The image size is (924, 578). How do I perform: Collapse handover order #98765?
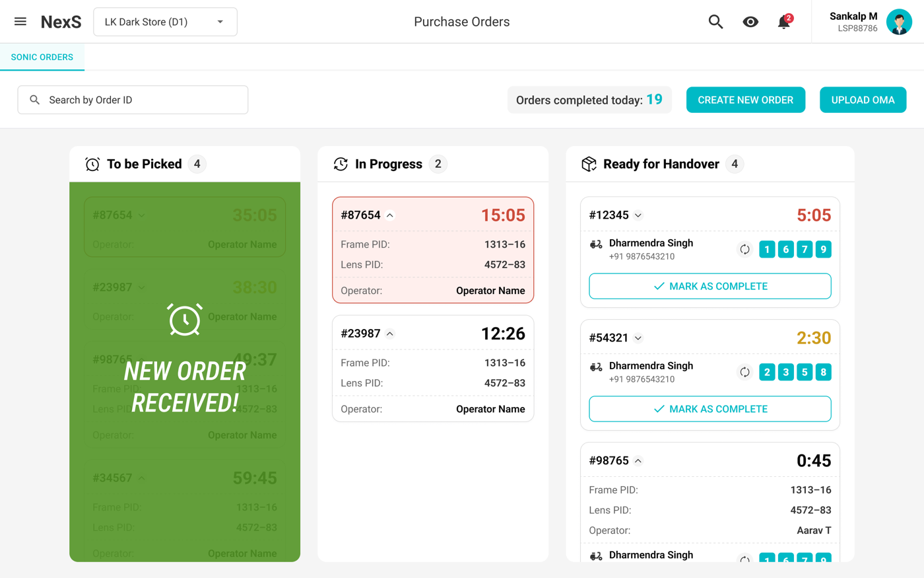point(638,461)
